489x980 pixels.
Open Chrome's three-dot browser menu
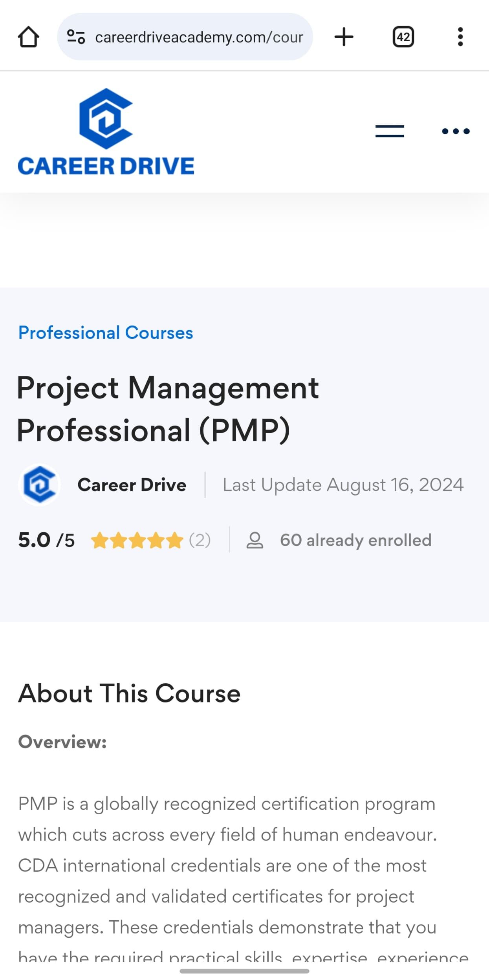tap(460, 37)
